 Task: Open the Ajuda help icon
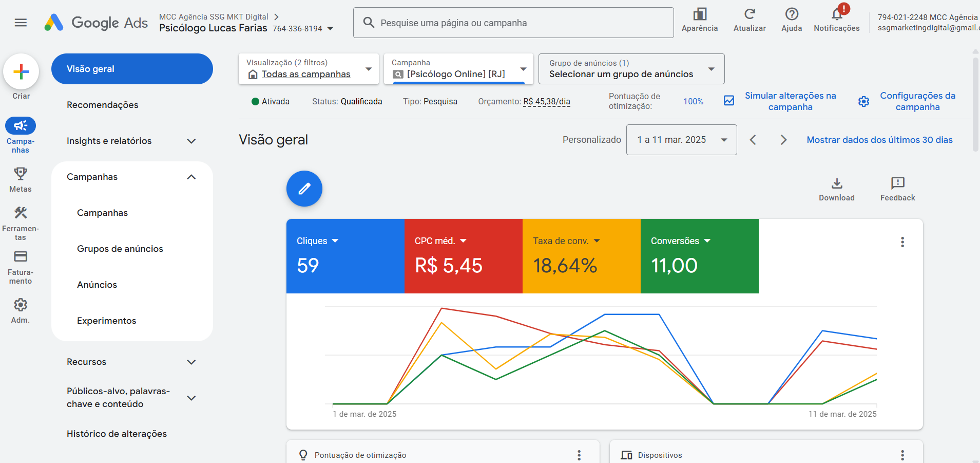point(792,14)
